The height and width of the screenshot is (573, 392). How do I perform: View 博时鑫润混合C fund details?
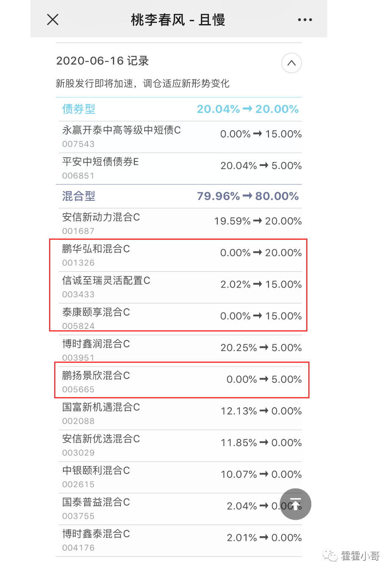(x=179, y=351)
